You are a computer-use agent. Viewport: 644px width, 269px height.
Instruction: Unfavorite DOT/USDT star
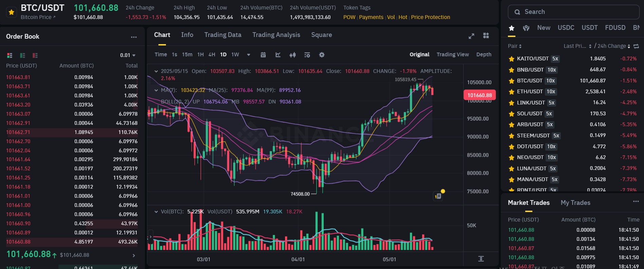[x=511, y=147]
